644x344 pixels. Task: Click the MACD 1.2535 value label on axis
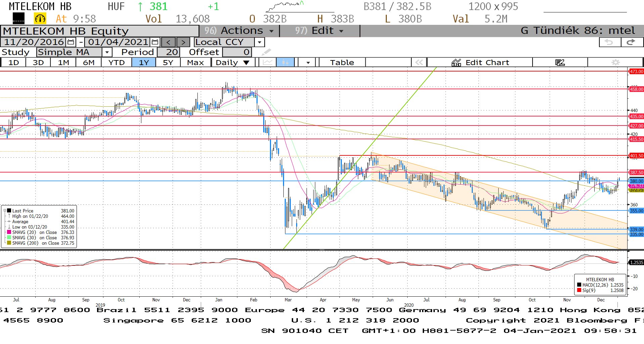636,262
